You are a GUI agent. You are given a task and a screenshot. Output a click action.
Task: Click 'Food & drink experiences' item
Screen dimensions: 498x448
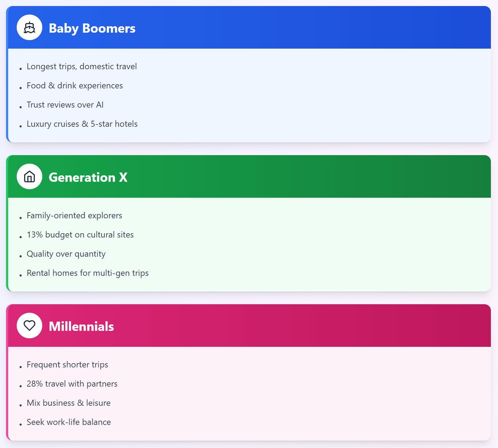click(x=75, y=86)
